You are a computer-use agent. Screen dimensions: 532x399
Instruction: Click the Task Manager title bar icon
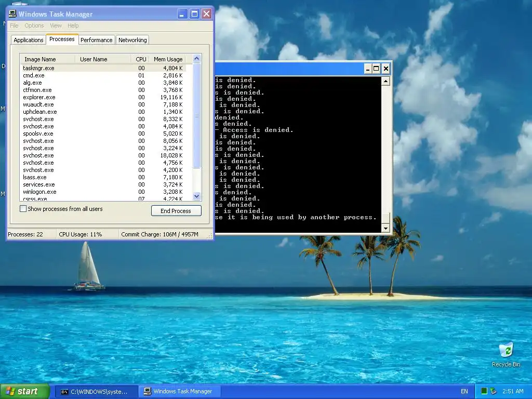point(12,14)
